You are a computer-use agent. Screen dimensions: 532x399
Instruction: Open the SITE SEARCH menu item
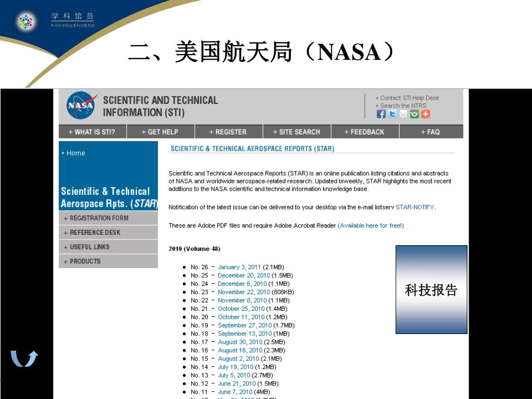297,132
